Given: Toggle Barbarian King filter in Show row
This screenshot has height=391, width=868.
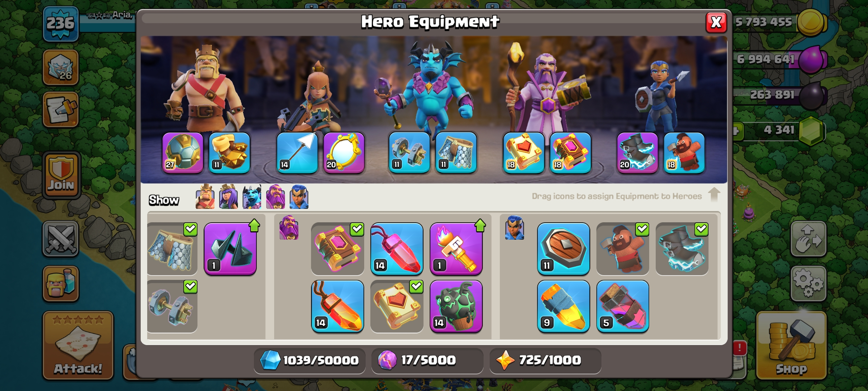Looking at the screenshot, I should click(x=205, y=197).
